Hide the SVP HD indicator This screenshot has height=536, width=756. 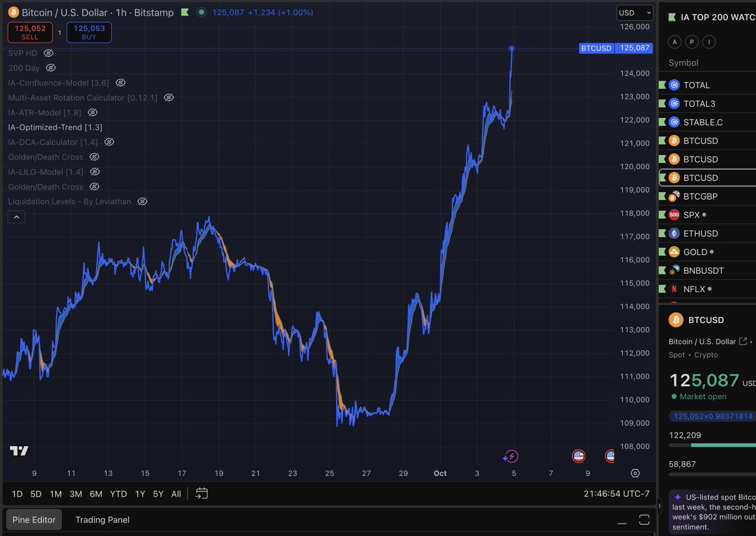click(49, 53)
